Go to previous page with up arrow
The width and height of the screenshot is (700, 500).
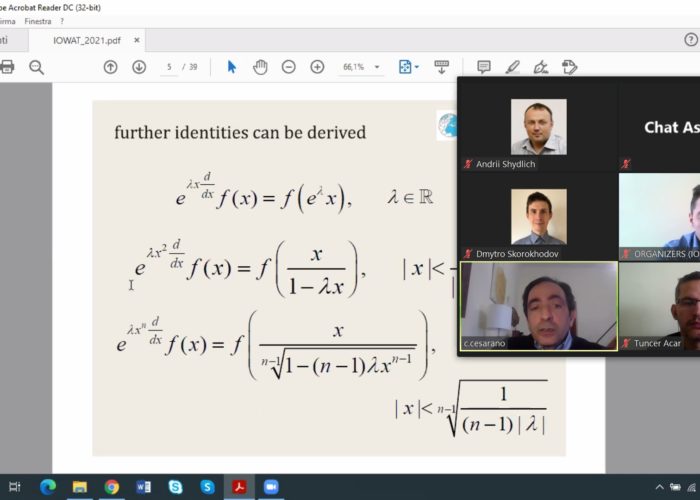(111, 67)
